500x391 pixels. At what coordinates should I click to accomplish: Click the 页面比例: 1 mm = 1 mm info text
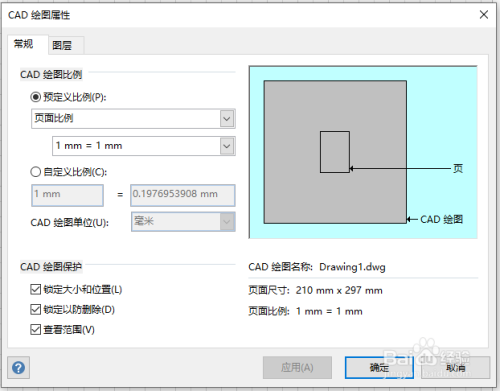pyautogui.click(x=305, y=311)
